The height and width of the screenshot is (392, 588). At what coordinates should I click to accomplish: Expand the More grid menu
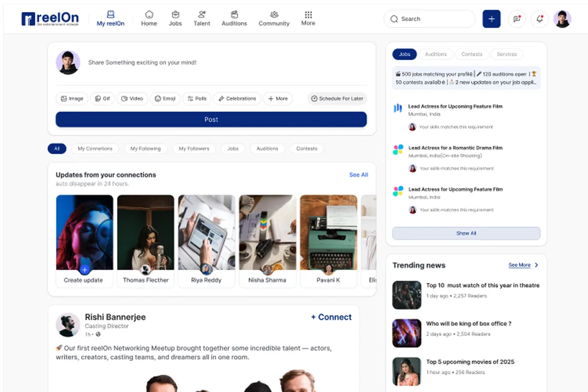308,15
